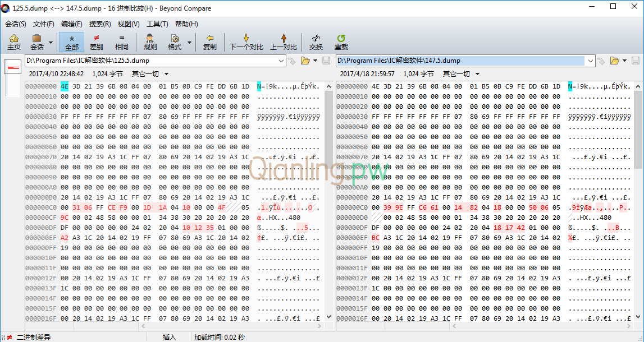
Task: Open the 格式 (Format) dropdown arrow
Action: [189, 43]
